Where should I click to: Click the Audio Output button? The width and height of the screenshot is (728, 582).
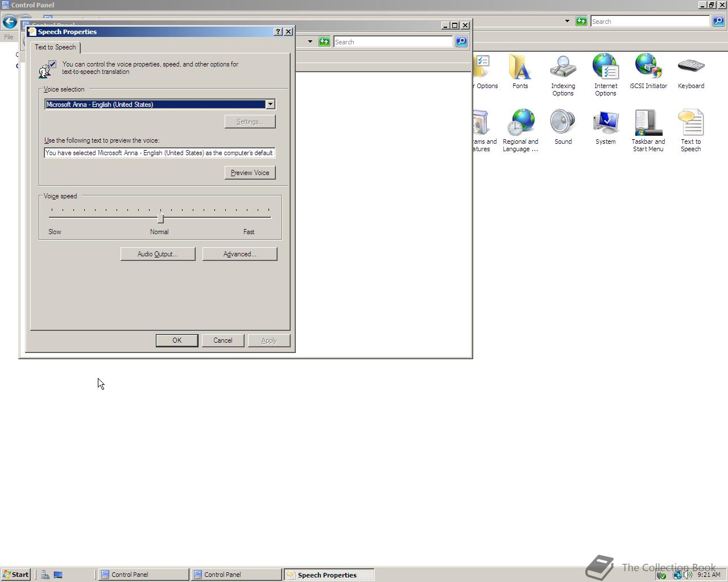coord(158,254)
